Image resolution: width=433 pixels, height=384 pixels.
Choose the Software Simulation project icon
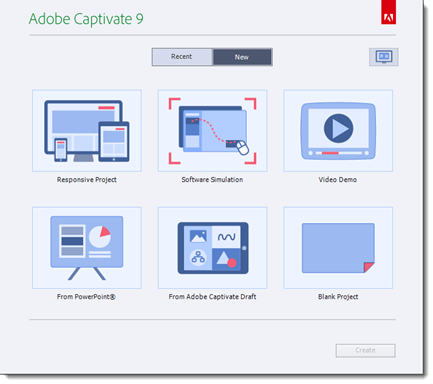point(212,131)
